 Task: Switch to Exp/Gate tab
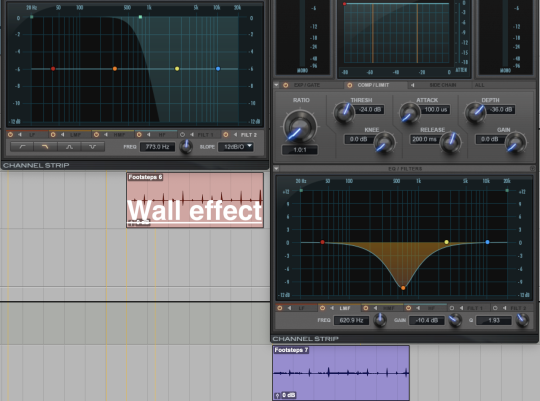(x=307, y=85)
